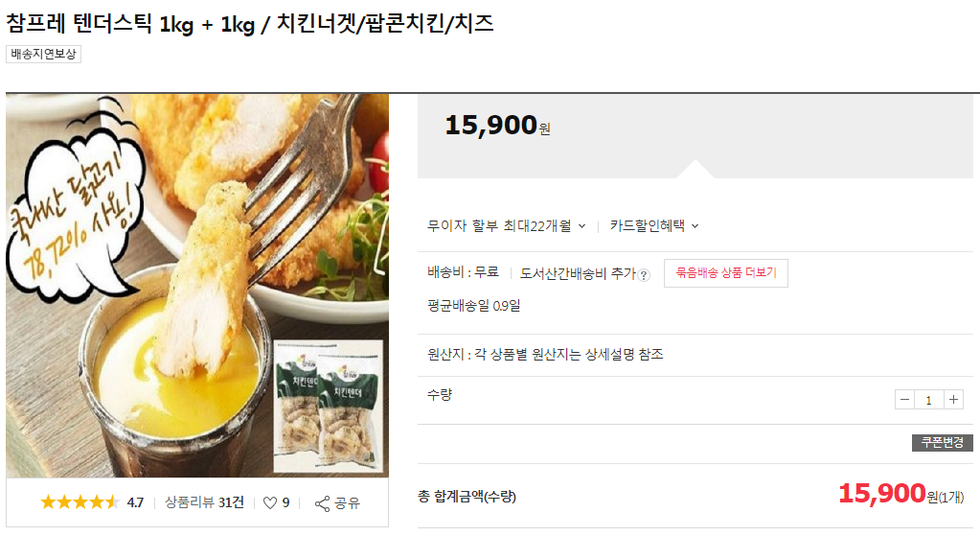
Task: Click the yellow star rating icons
Action: point(80,502)
